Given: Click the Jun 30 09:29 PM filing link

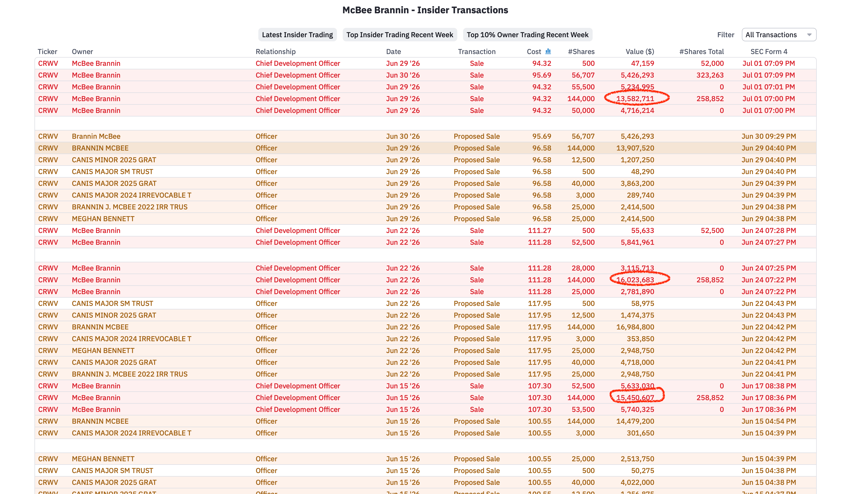Looking at the screenshot, I should click(768, 136).
